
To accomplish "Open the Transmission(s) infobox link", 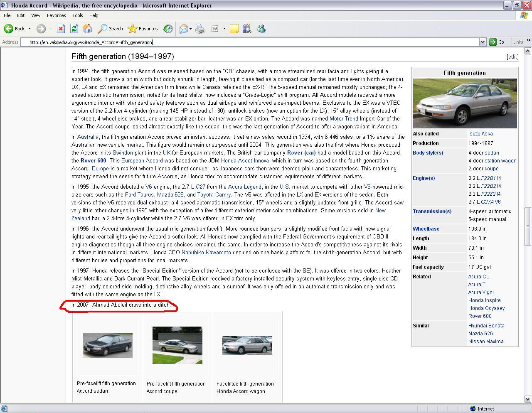I will point(432,211).
